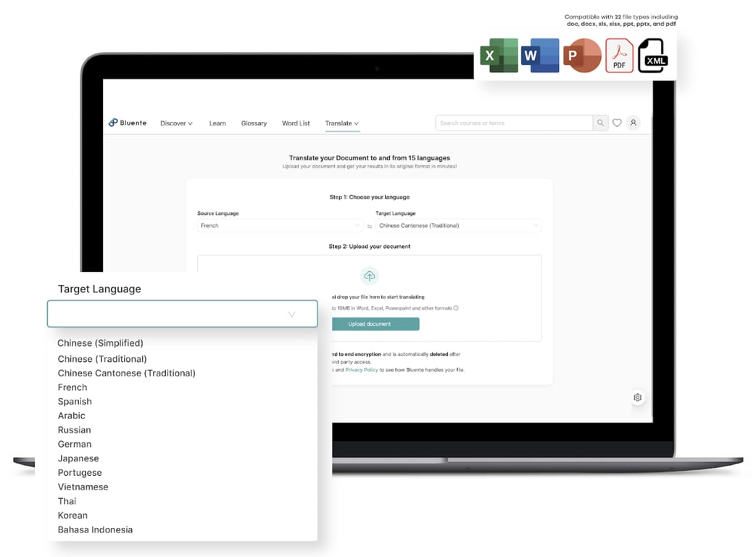
Task: Click the search magnifier icon
Action: pyautogui.click(x=600, y=123)
